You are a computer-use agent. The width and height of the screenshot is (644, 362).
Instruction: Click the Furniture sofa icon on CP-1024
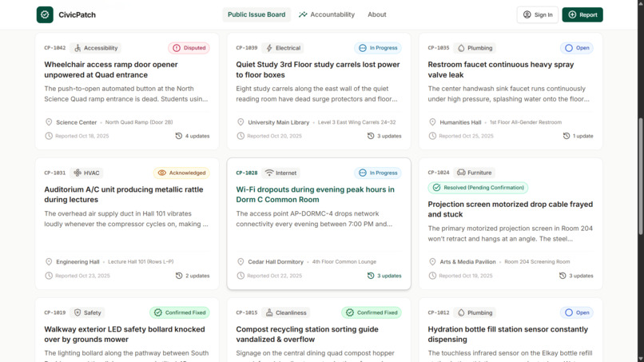(461, 173)
